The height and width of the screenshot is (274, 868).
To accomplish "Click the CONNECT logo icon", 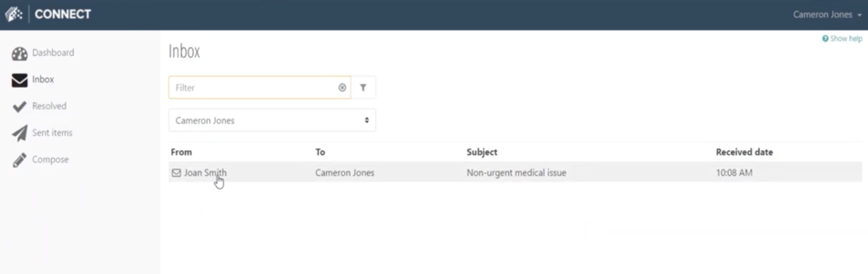I will click(14, 14).
